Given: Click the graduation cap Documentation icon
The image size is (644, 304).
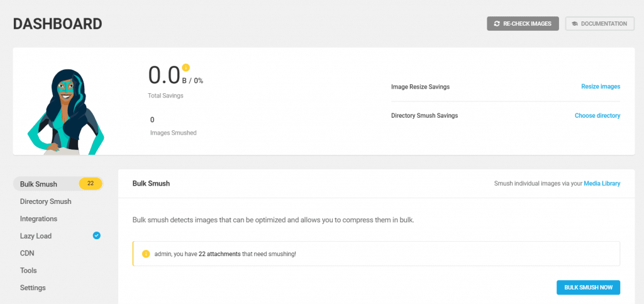Looking at the screenshot, I should click(x=574, y=24).
